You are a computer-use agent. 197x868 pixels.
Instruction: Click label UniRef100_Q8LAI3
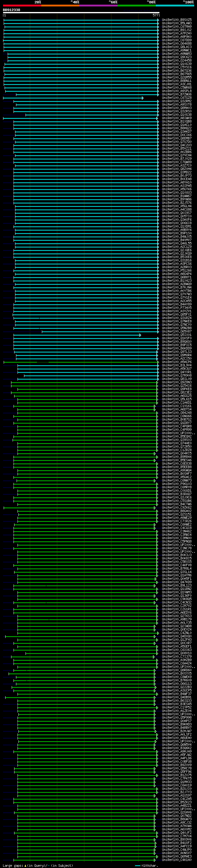tap(176, 47)
